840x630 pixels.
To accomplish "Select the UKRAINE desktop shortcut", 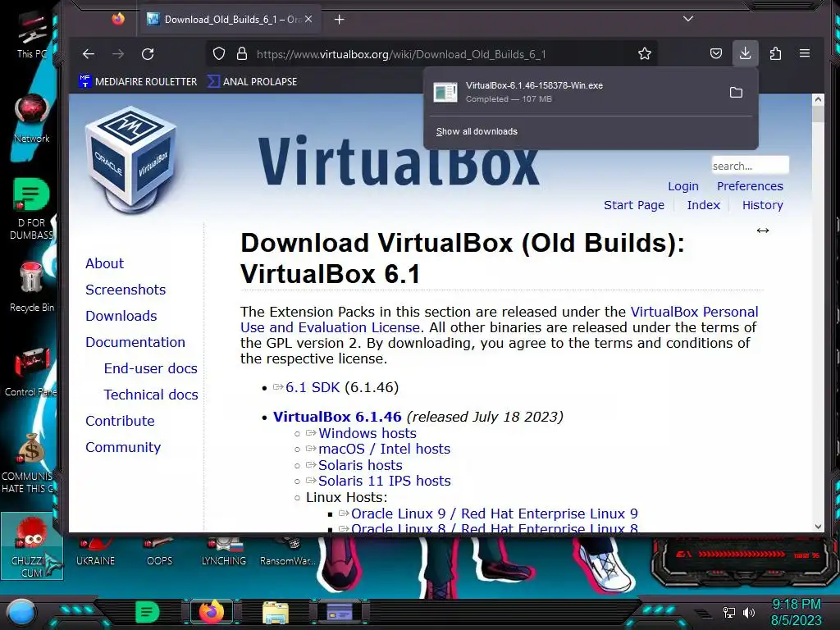I will tap(95, 552).
